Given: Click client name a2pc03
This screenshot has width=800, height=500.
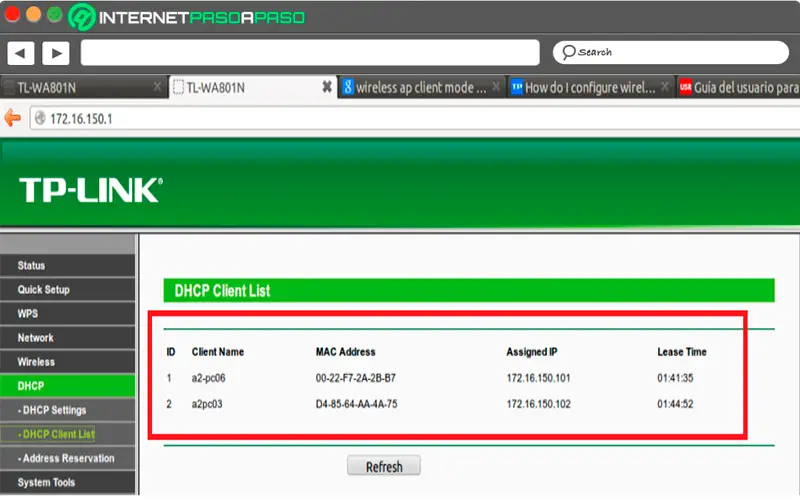Looking at the screenshot, I should point(207,404).
